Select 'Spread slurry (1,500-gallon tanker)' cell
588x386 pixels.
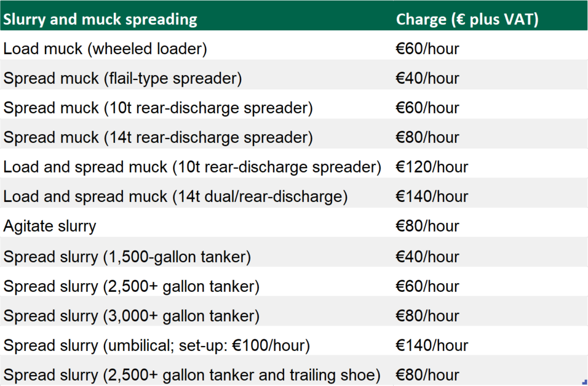[127, 257]
